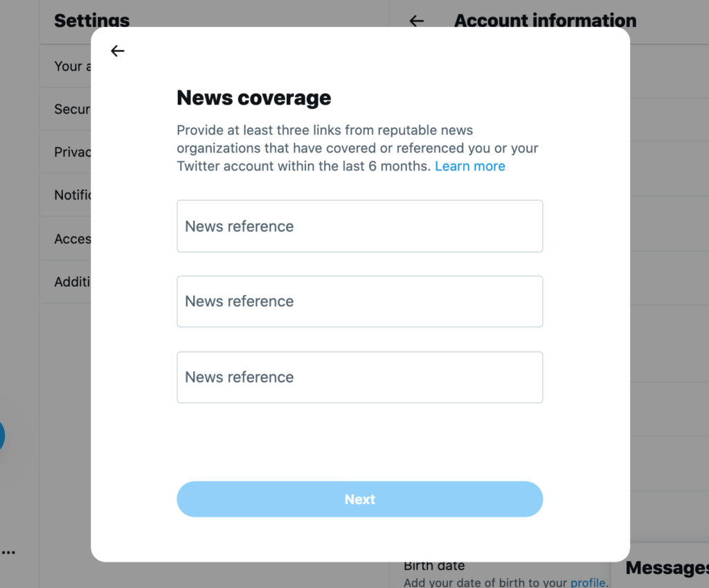
Task: Expand the Messages panel
Action: click(x=666, y=569)
